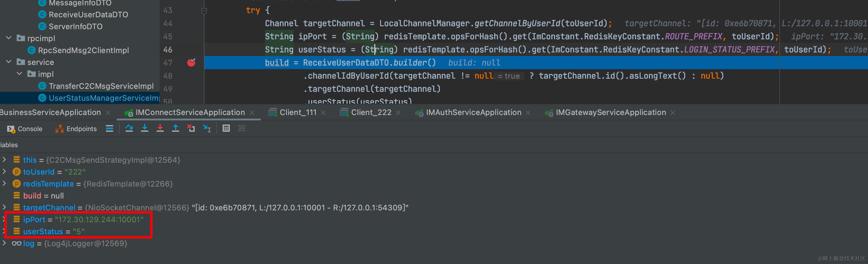Close the Client_111 tab

tap(323, 113)
